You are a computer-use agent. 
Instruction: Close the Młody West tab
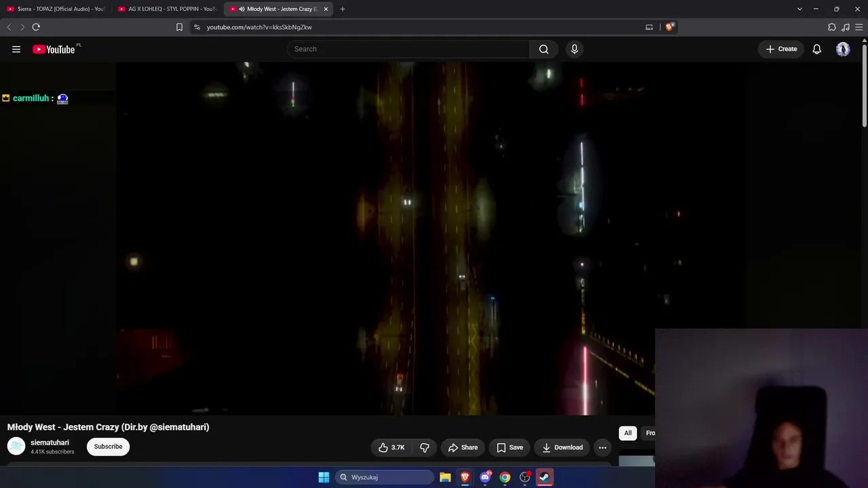pos(325,9)
